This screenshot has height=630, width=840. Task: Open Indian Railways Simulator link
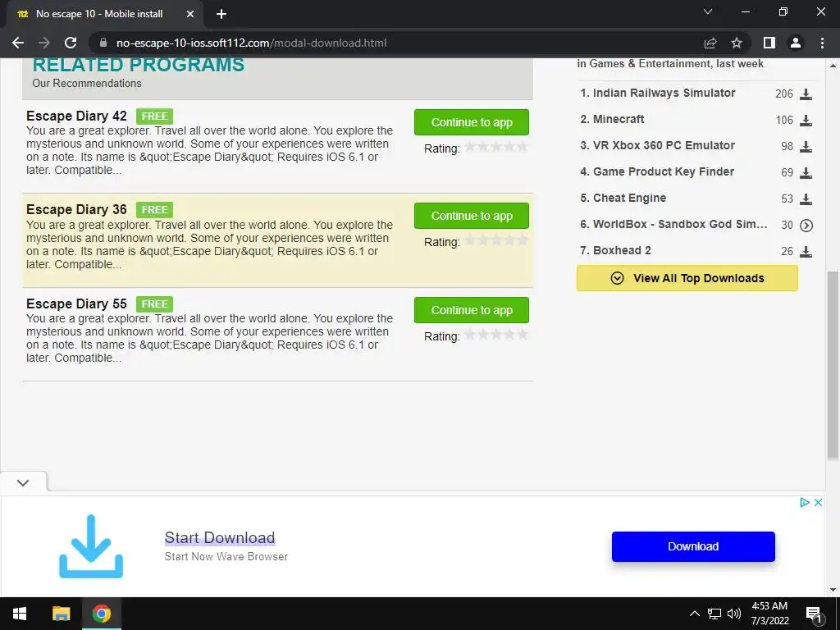point(664,94)
